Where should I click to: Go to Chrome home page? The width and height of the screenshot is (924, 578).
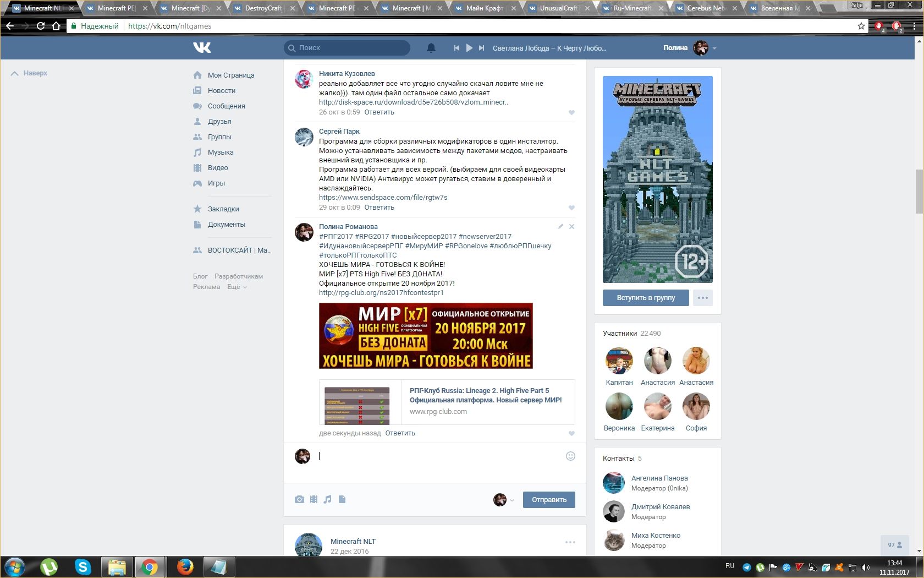[x=56, y=26]
